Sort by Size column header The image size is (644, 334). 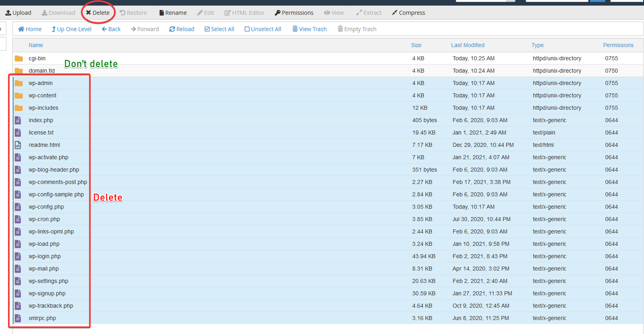[x=416, y=45]
